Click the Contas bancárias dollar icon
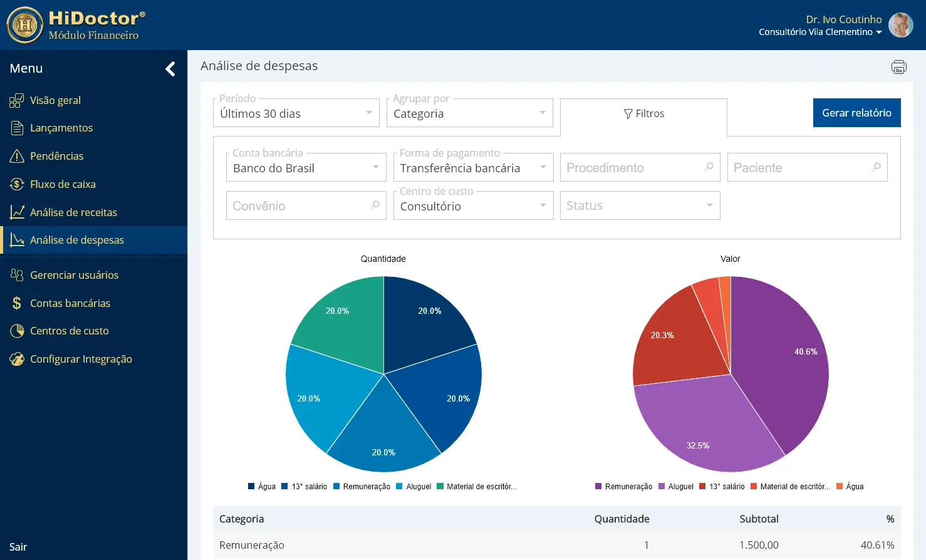The height and width of the screenshot is (560, 926). coord(17,303)
